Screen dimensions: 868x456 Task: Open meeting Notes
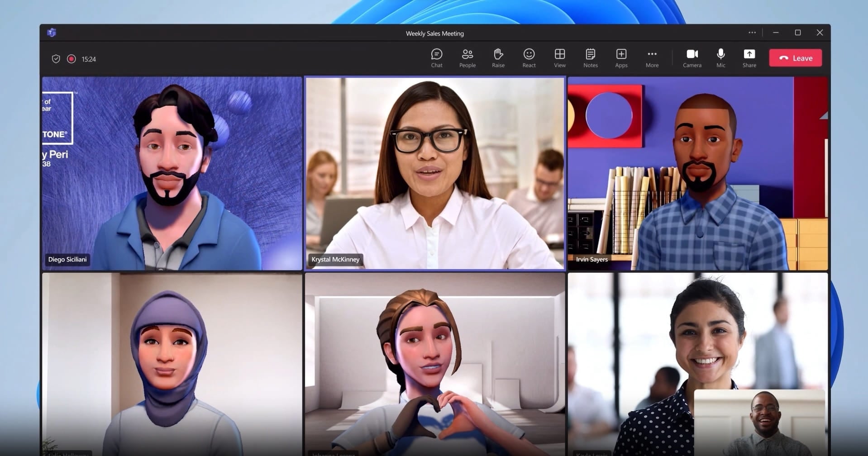pos(590,57)
